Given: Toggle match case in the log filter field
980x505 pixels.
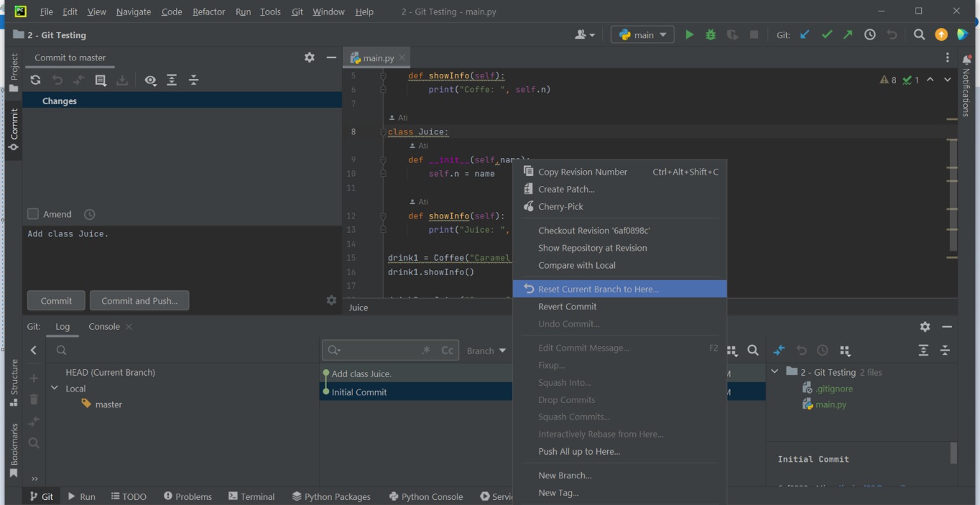Looking at the screenshot, I should [x=447, y=350].
